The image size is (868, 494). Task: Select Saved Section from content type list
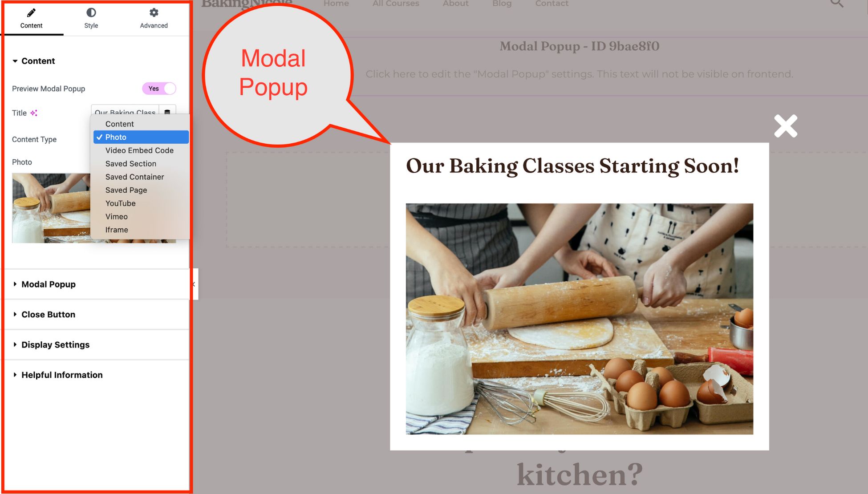(131, 163)
